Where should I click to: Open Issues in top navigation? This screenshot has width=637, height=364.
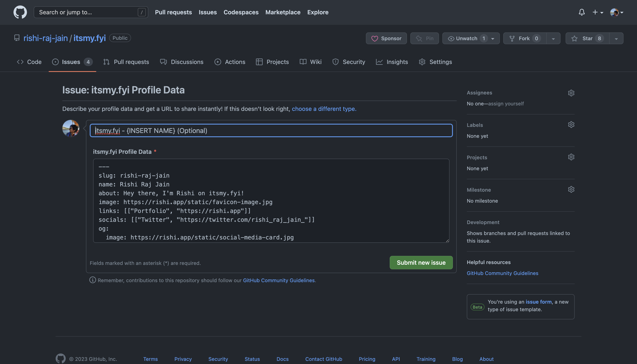pyautogui.click(x=207, y=12)
